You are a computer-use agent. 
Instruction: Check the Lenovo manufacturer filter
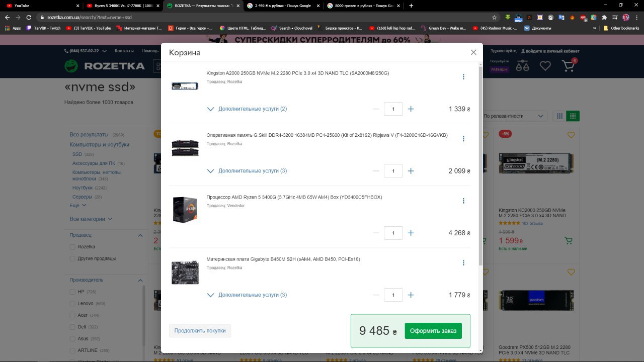pos(72,304)
